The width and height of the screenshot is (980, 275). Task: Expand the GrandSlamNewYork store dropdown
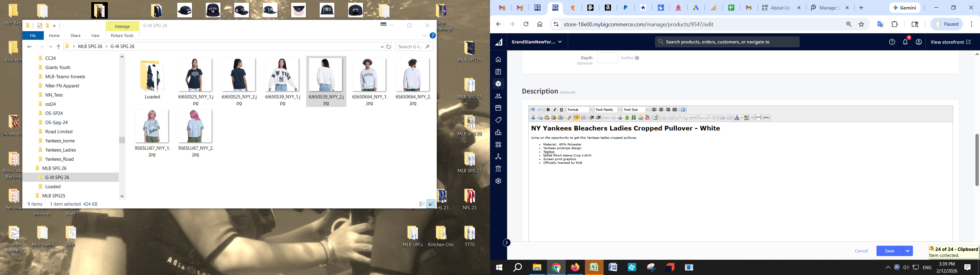[x=537, y=42]
